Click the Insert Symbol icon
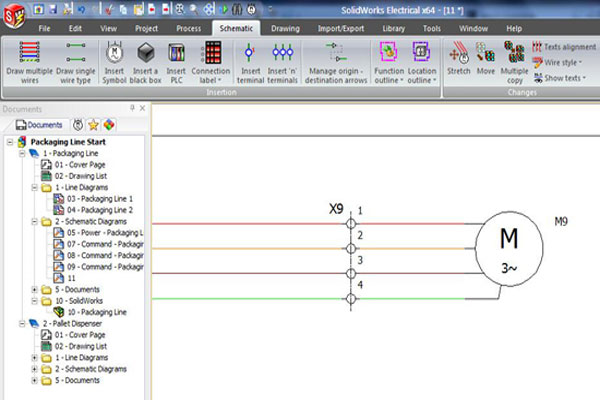Image resolution: width=600 pixels, height=400 pixels. tap(115, 58)
